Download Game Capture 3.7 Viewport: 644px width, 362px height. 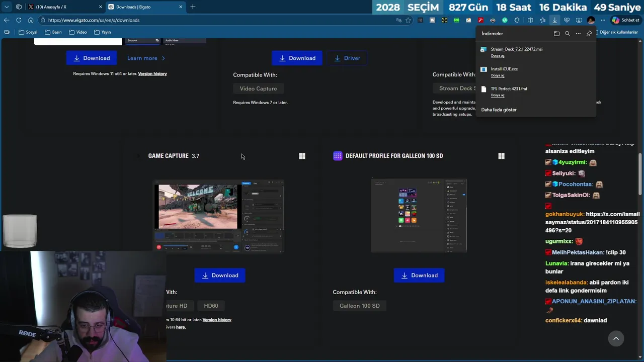(220, 276)
